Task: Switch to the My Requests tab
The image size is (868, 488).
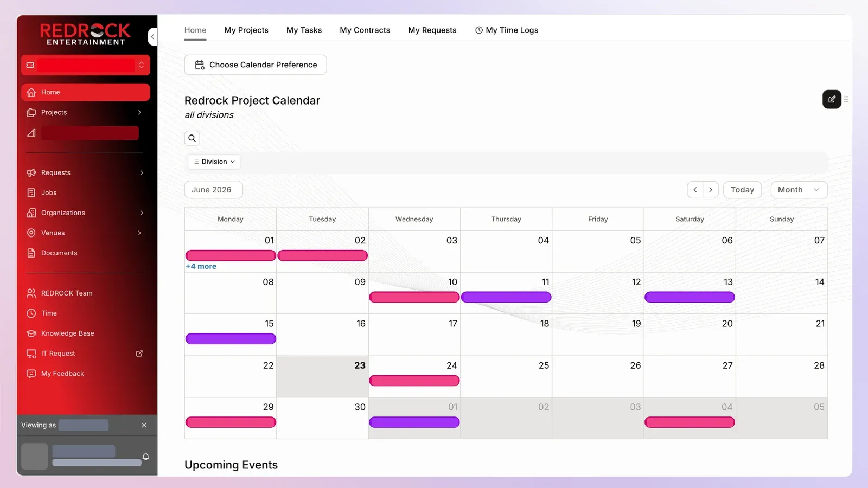Action: coord(432,30)
